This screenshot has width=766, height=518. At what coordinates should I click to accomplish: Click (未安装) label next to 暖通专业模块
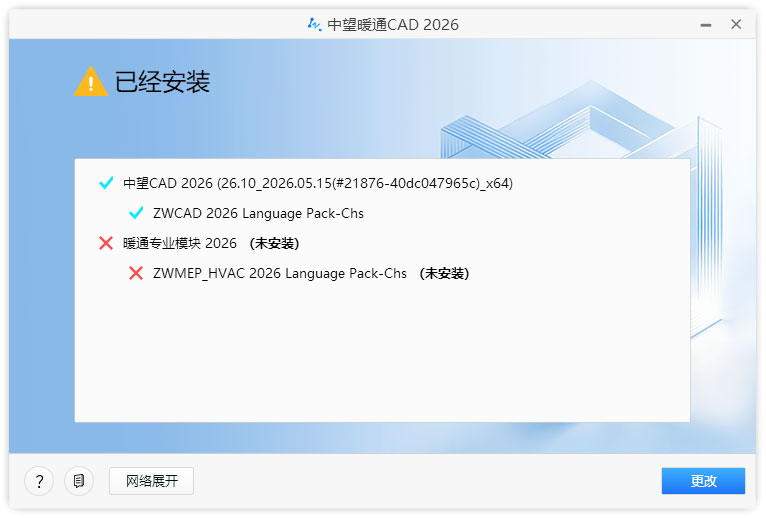(274, 243)
